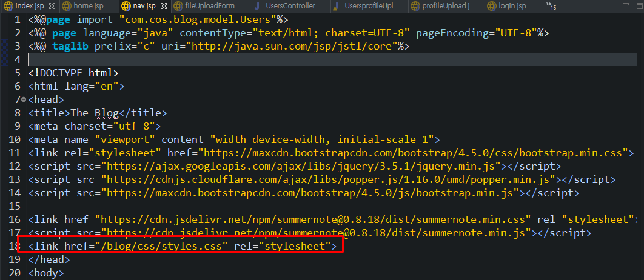Click the DOCTYPE declaration text

click(73, 73)
